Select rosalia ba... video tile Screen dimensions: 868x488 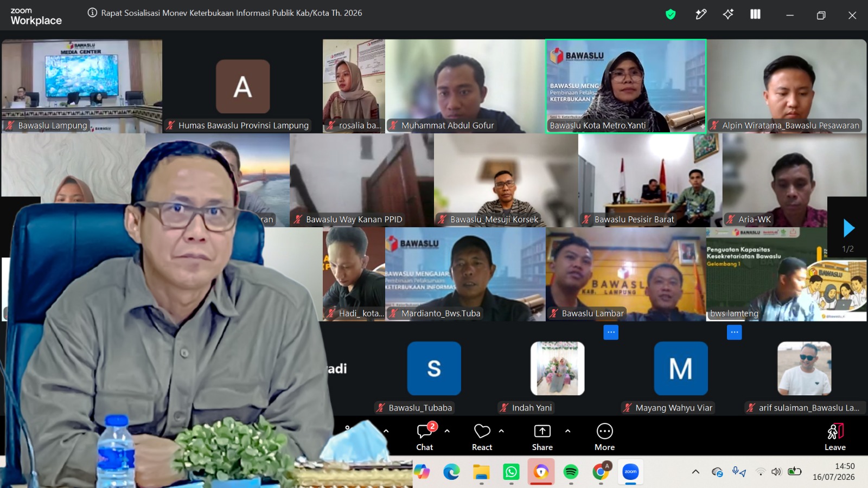tap(354, 86)
